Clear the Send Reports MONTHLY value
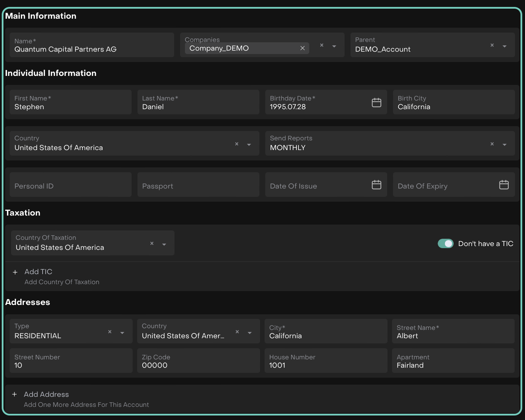Image resolution: width=525 pixels, height=420 pixels. click(492, 144)
